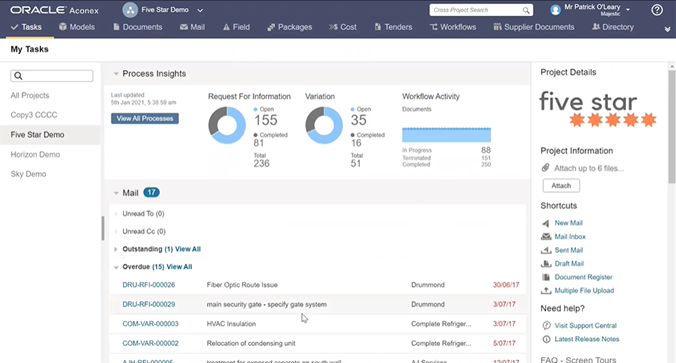
Task: Click the Workflows icon in navigation bar
Action: click(433, 27)
